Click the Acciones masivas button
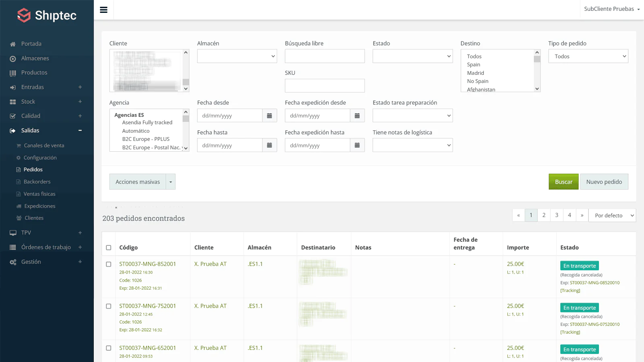This screenshot has height=362, width=644. pyautogui.click(x=138, y=182)
